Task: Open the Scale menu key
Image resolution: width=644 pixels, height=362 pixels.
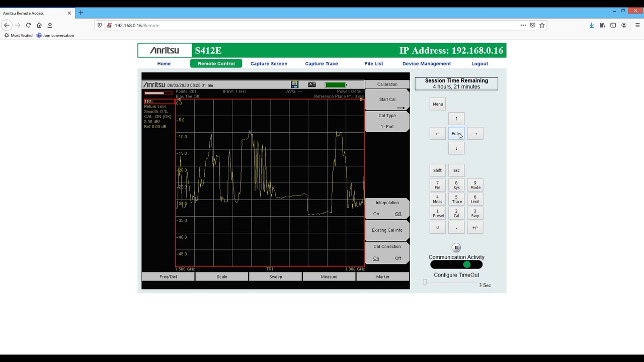Action: pyautogui.click(x=222, y=277)
